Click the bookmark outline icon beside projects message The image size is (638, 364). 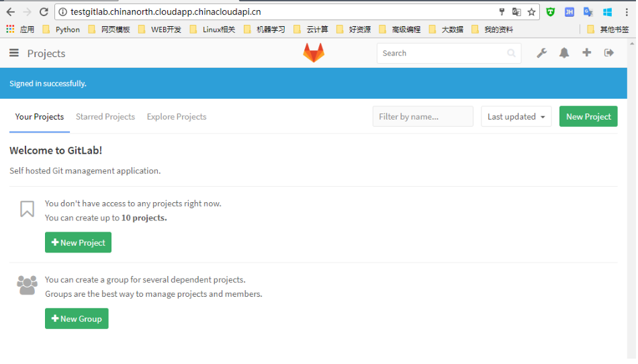pos(28,209)
